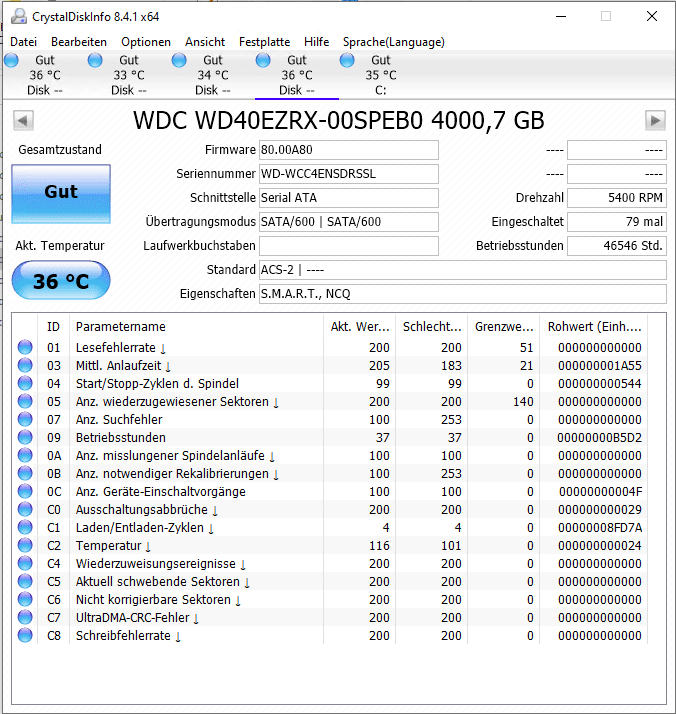The height and width of the screenshot is (714, 676).
Task: Open the Sprache(Language) menu
Action: (x=394, y=42)
